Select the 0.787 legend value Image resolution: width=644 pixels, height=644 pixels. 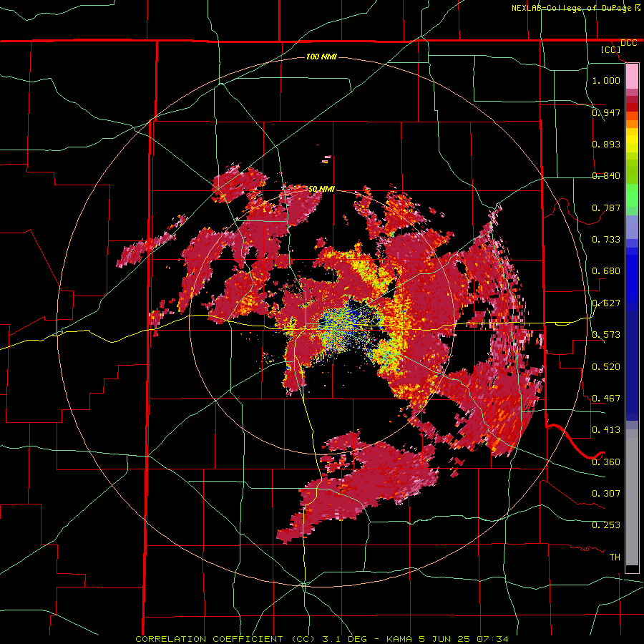coord(606,208)
